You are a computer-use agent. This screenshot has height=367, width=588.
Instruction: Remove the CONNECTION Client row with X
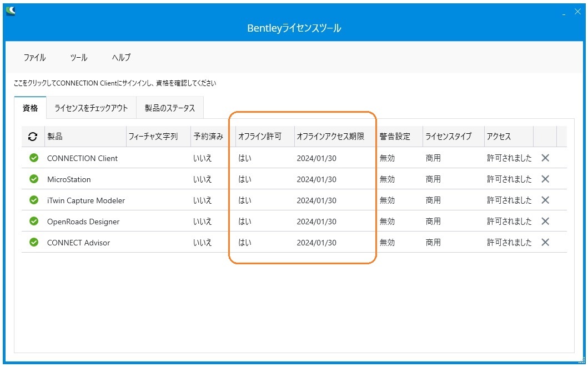pos(545,158)
